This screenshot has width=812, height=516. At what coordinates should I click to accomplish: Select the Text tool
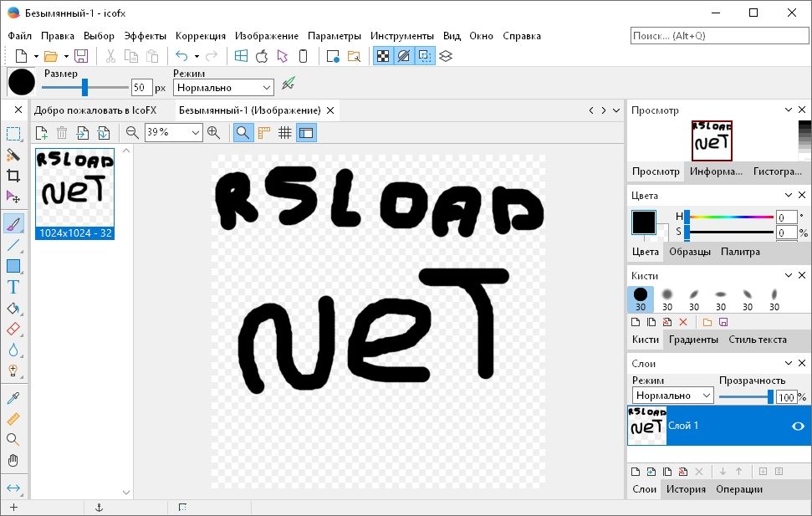click(13, 287)
